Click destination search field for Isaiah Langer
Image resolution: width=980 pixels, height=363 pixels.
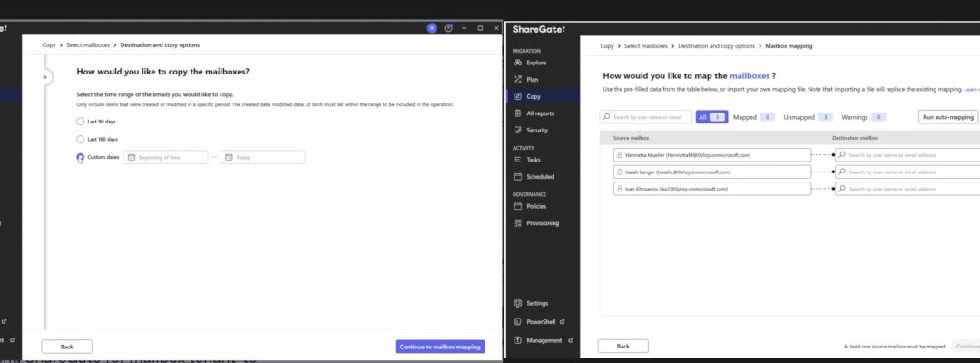click(x=907, y=172)
